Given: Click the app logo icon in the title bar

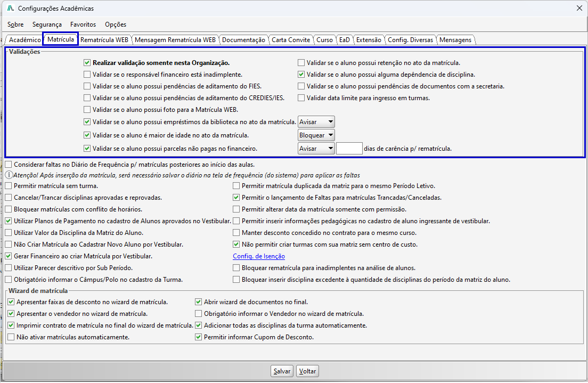Looking at the screenshot, I should (11, 8).
